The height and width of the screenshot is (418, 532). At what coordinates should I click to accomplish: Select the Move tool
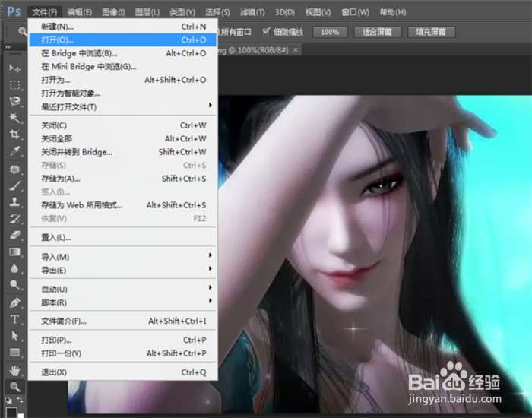[14, 68]
